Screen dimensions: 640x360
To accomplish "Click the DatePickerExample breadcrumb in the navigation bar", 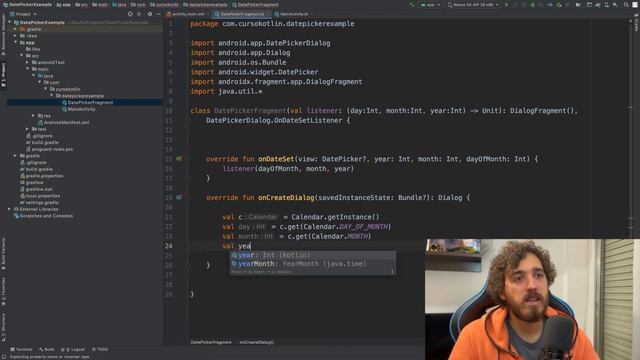I will [x=27, y=5].
